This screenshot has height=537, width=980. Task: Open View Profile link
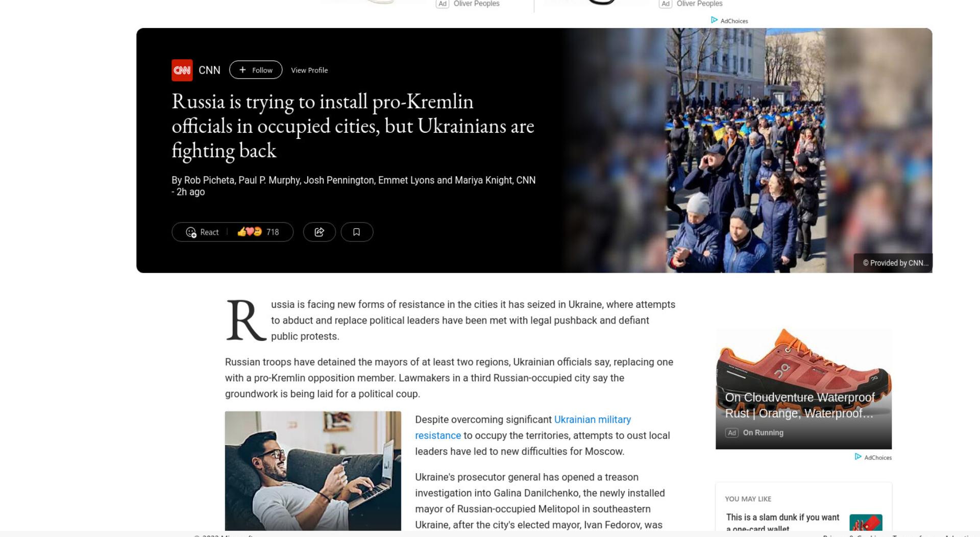[x=309, y=70]
